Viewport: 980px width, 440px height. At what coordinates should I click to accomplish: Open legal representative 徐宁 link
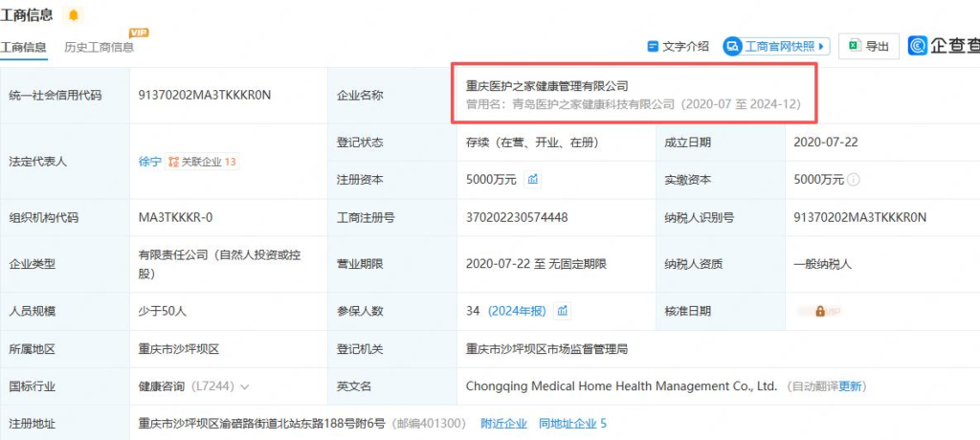pos(149,162)
